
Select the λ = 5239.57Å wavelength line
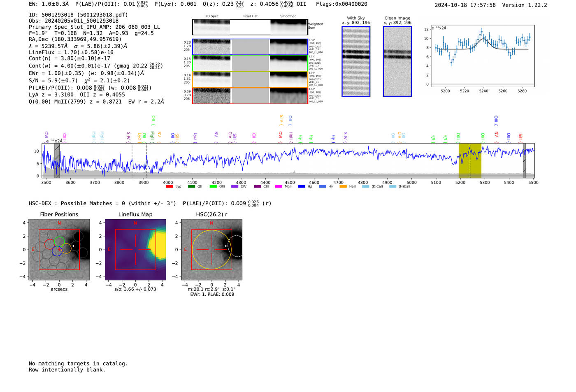tap(78, 46)
